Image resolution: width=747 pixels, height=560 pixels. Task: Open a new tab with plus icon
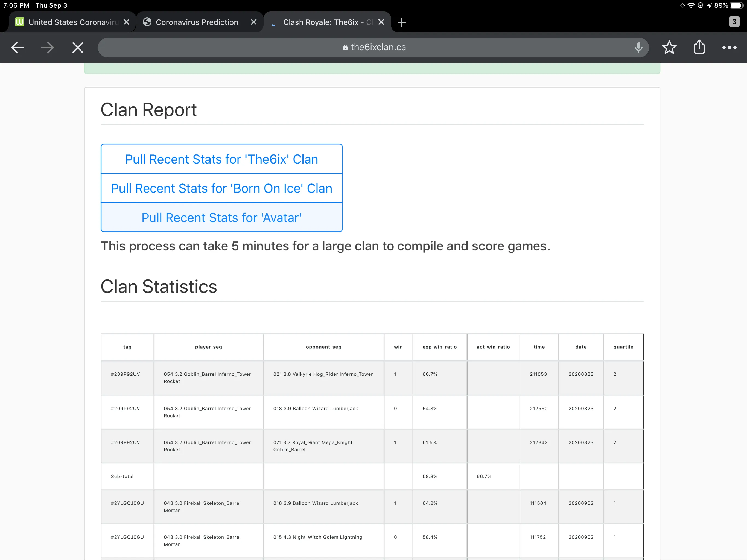point(402,22)
